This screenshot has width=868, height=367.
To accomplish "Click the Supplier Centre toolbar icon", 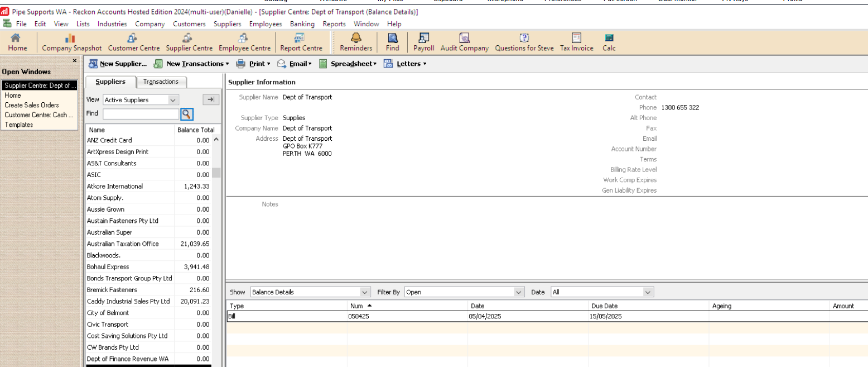I will click(189, 43).
